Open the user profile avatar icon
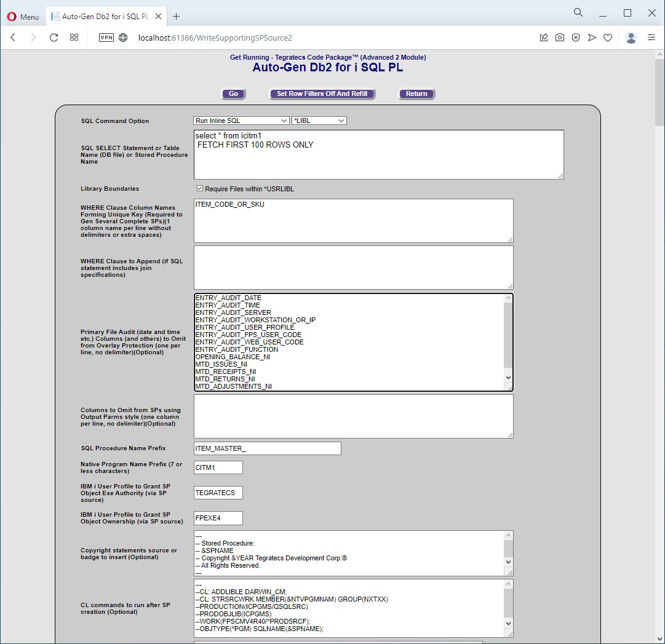Image resolution: width=665 pixels, height=644 pixels. (631, 38)
